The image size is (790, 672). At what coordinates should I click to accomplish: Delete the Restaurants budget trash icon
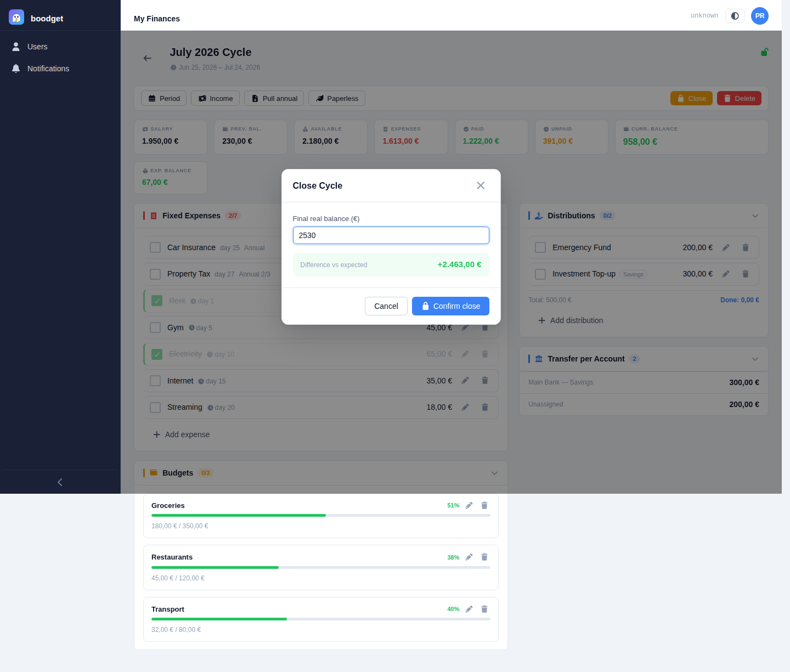(484, 557)
